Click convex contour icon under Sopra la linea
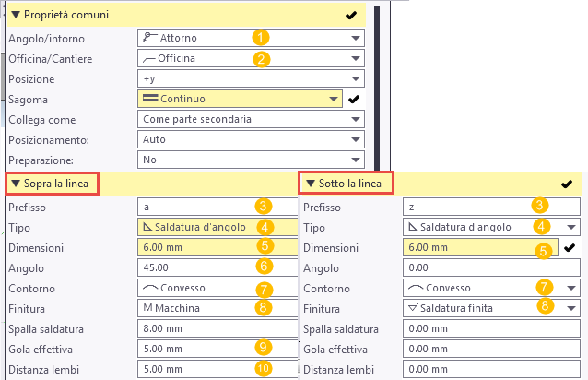This screenshot has height=380, width=588. pyautogui.click(x=150, y=288)
